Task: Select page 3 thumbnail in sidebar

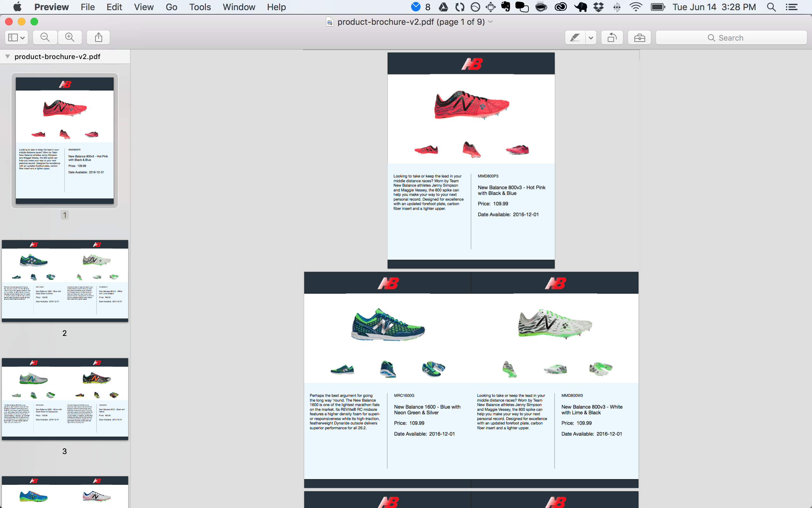Action: 65,399
